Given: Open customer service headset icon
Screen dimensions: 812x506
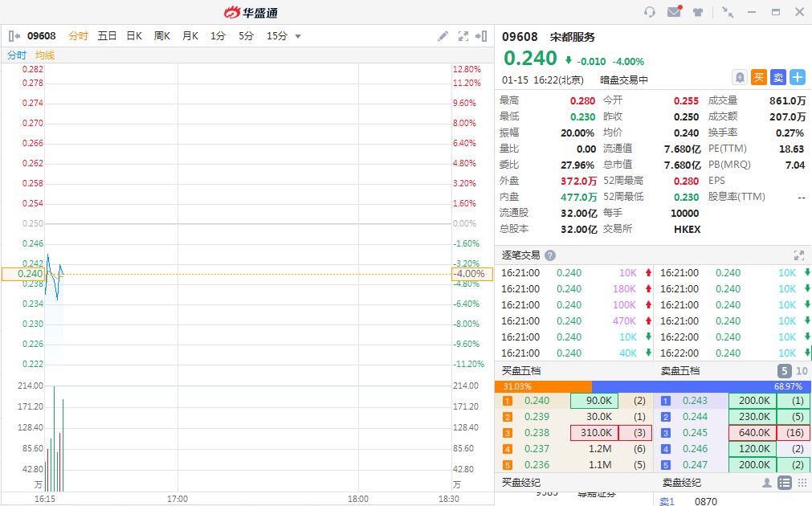Looking at the screenshot, I should [650, 12].
